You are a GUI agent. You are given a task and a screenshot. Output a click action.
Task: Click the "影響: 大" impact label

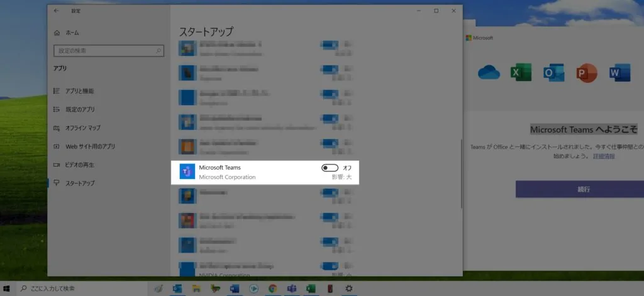(341, 177)
